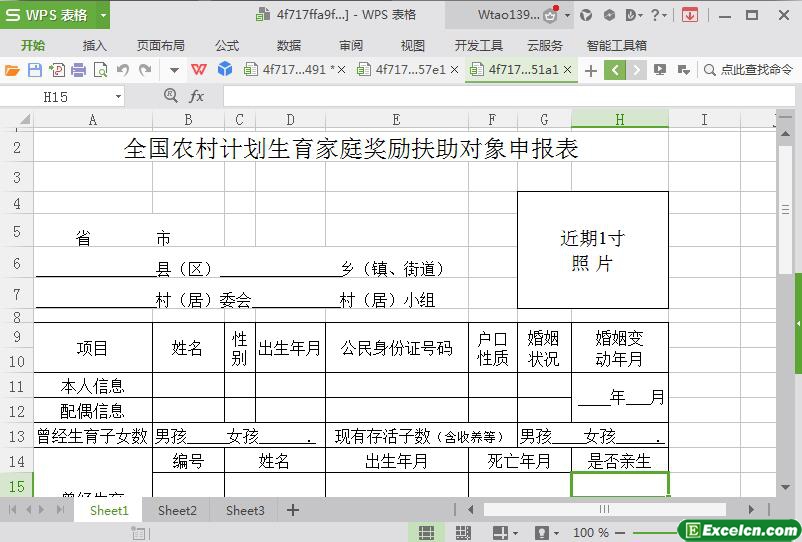Click the insert function fx icon
Image resolution: width=802 pixels, height=542 pixels.
point(197,96)
